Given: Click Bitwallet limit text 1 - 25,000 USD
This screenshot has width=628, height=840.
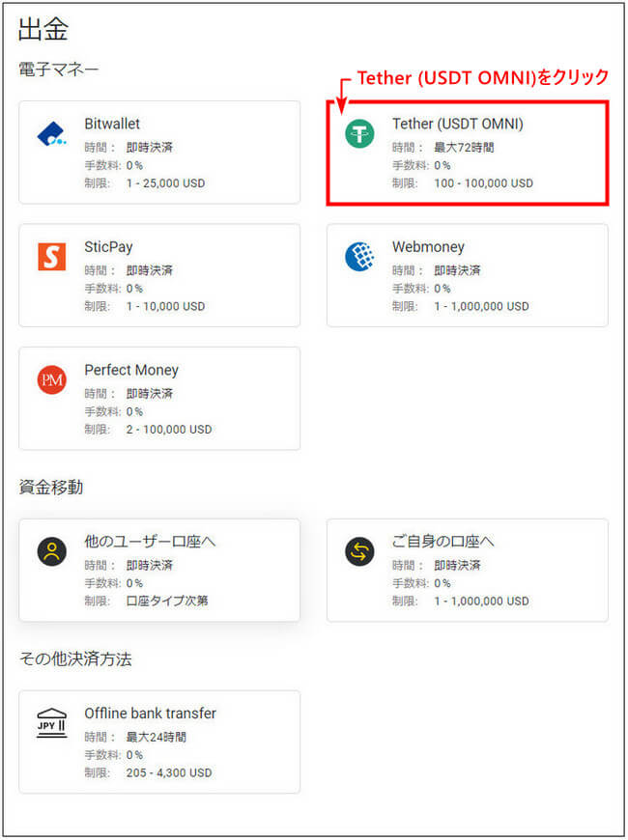Looking at the screenshot, I should point(165,183).
